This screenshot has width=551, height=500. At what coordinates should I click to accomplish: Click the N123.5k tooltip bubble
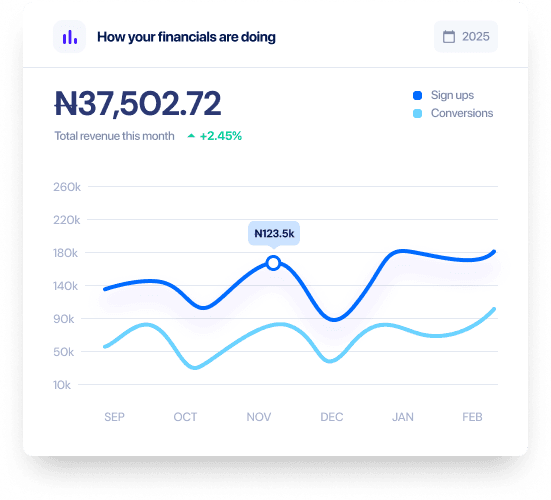(274, 233)
